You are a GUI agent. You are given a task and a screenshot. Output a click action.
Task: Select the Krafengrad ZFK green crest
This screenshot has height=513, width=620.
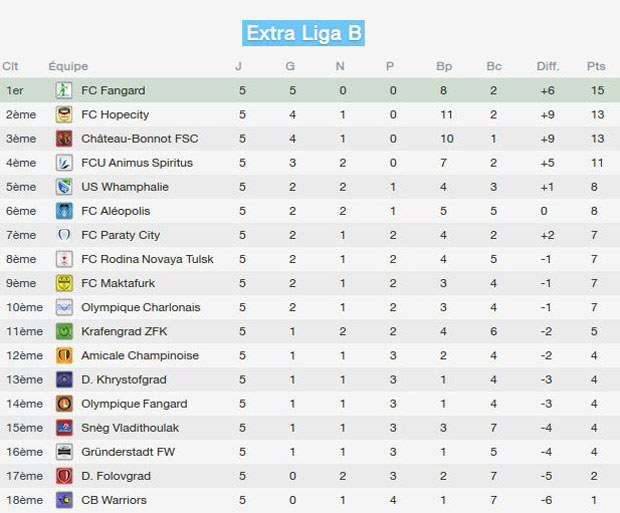coord(64,331)
